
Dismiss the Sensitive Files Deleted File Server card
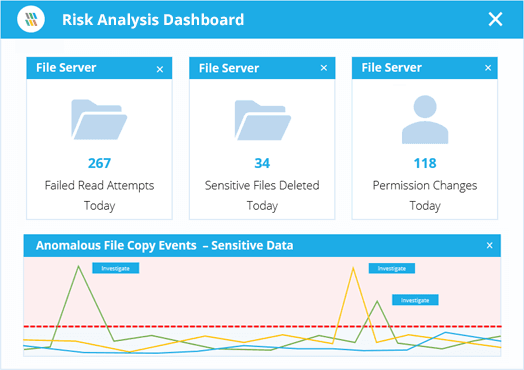click(x=323, y=68)
